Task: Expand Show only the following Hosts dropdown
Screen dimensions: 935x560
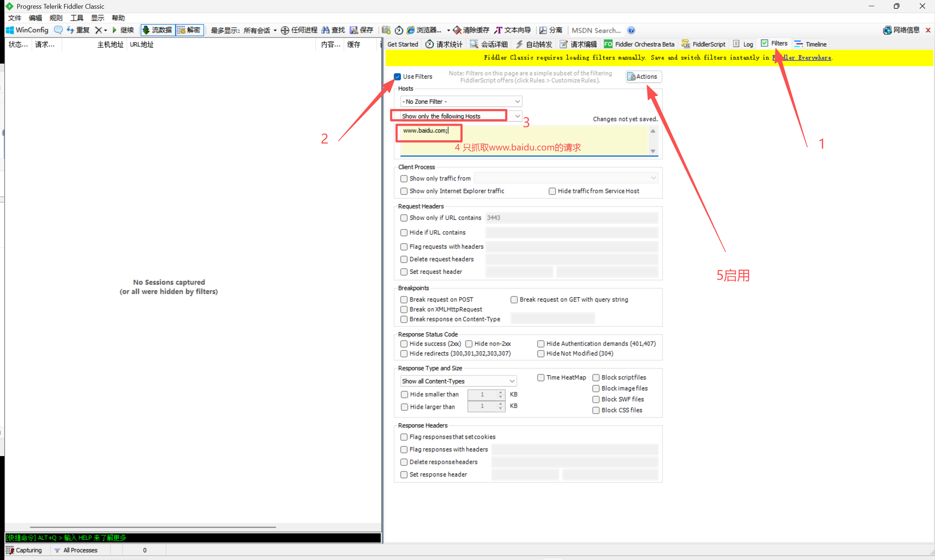Action: (x=517, y=116)
